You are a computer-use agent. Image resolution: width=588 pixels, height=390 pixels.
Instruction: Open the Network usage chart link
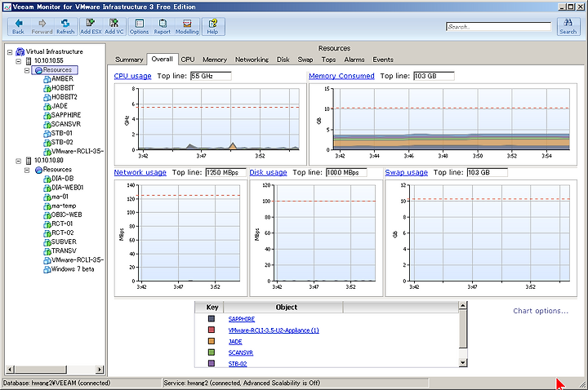point(140,172)
